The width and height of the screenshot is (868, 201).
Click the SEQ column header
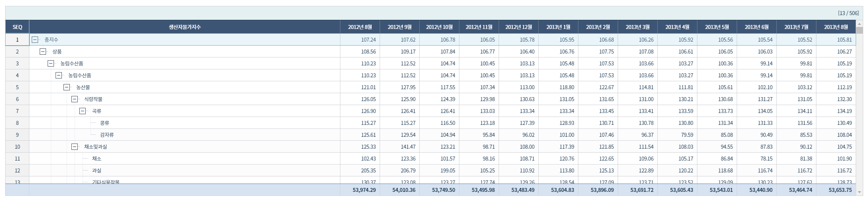17,27
